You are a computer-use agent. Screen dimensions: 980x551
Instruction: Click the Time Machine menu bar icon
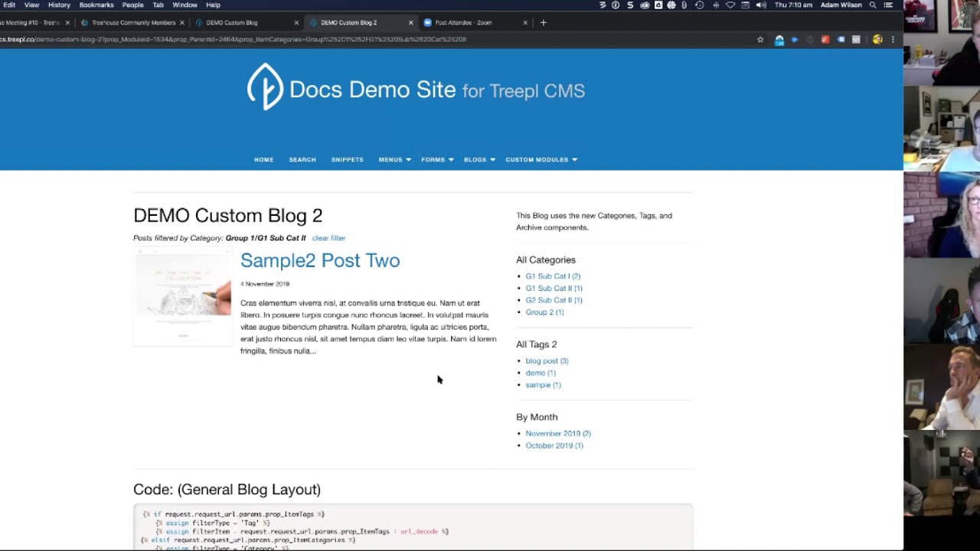[699, 5]
